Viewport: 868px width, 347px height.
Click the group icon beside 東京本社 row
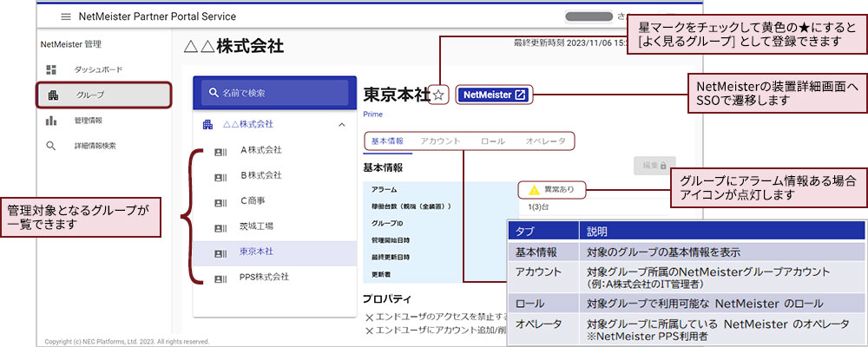click(220, 253)
